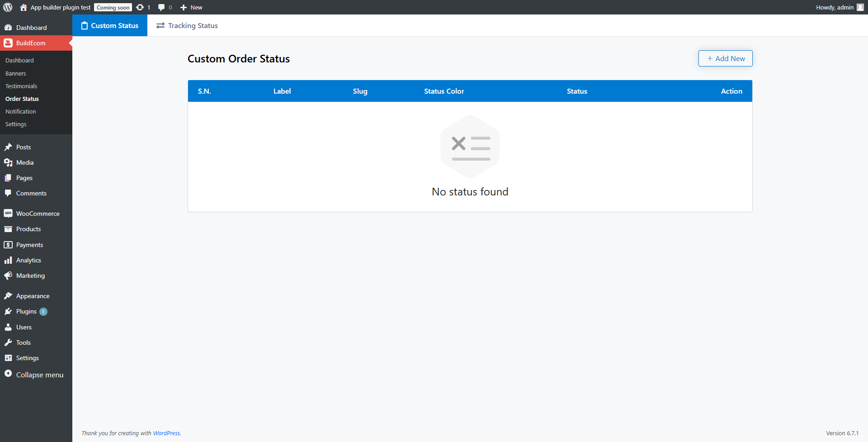Go to the Analytics section
Screen dimensions: 868x442
[x=28, y=260]
